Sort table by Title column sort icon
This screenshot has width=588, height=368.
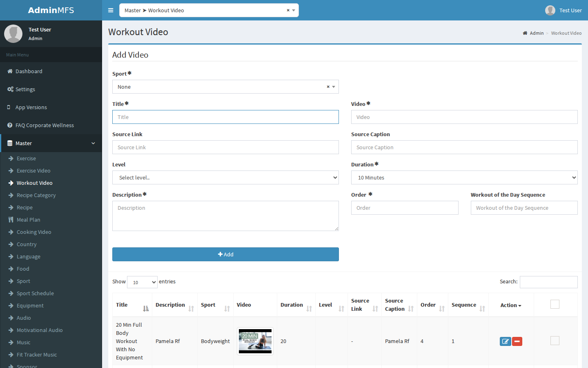pos(146,309)
